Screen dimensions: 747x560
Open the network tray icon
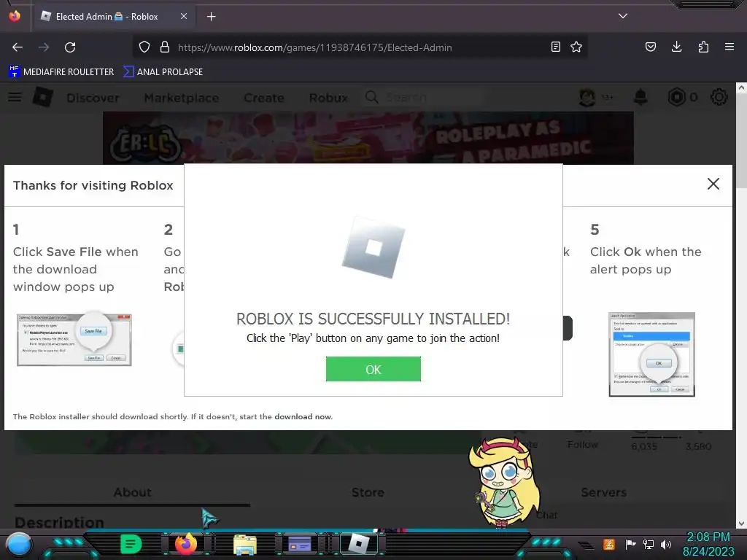649,544
